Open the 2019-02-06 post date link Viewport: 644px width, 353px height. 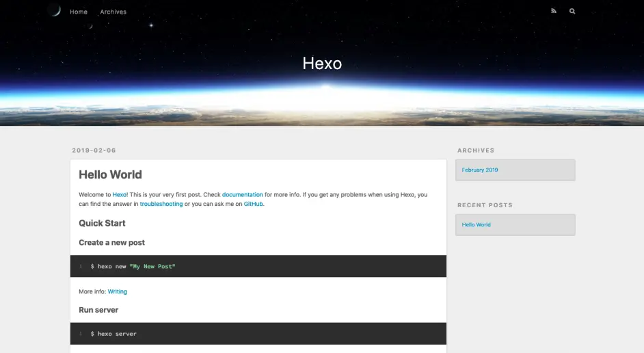(94, 151)
